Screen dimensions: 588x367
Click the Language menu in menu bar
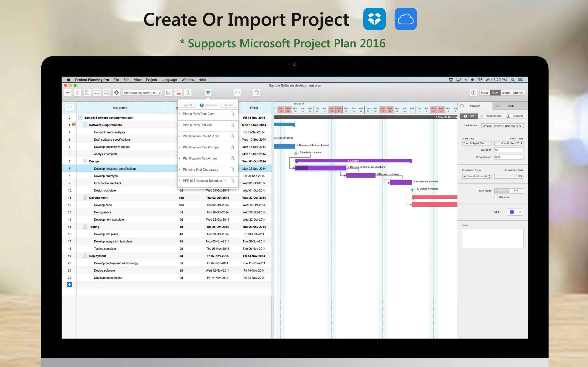169,80
